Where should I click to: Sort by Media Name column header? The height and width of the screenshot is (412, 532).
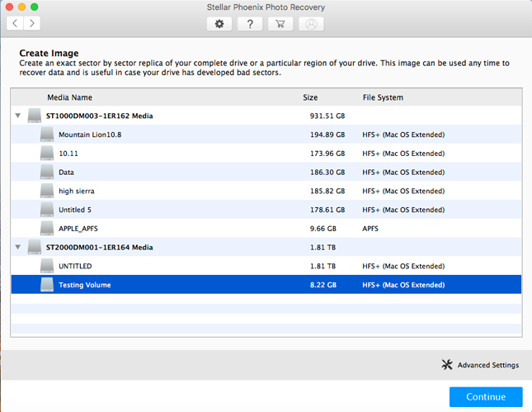tap(69, 97)
